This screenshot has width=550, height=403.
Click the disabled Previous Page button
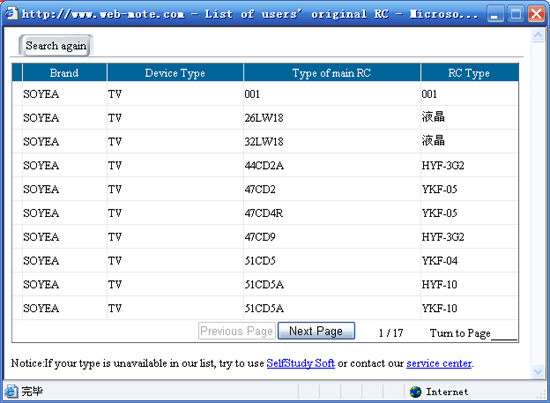point(237,331)
